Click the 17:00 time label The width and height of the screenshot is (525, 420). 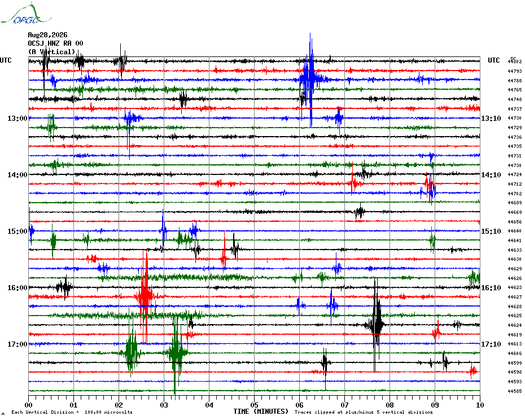pyautogui.click(x=17, y=344)
